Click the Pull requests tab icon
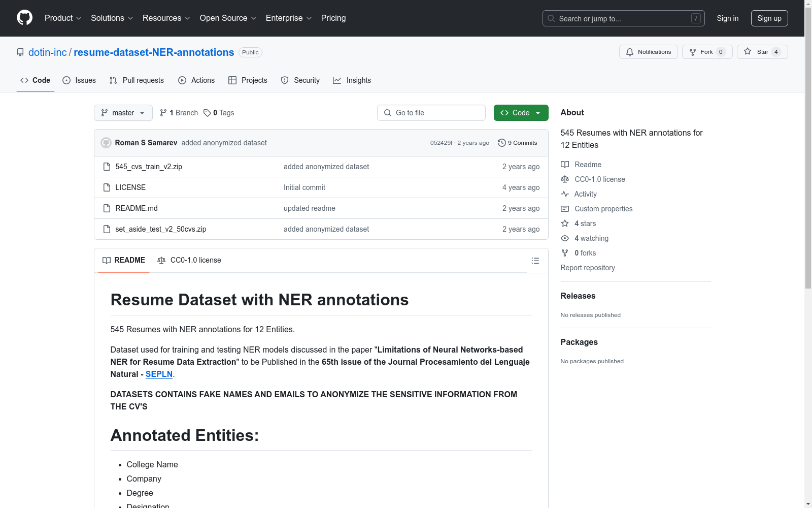Screen dimensions: 812x508 113,80
